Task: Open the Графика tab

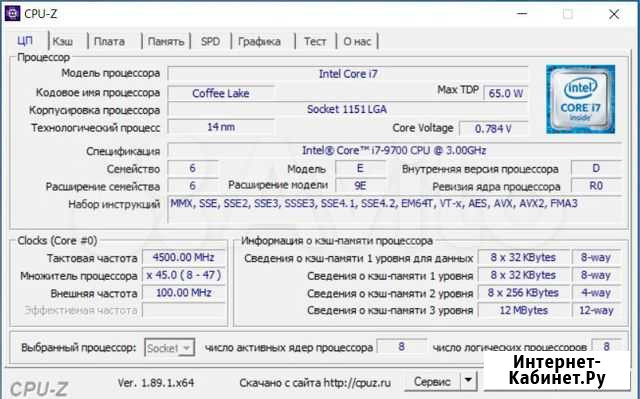Action: tap(259, 42)
